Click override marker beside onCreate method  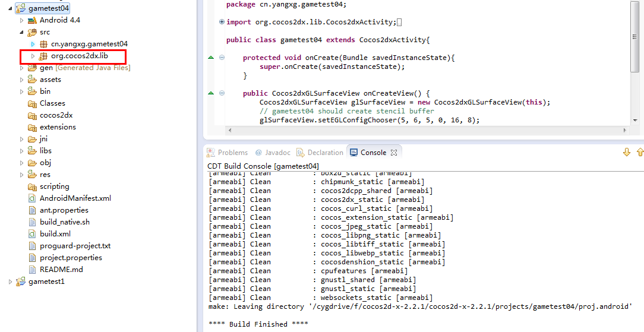(211, 58)
